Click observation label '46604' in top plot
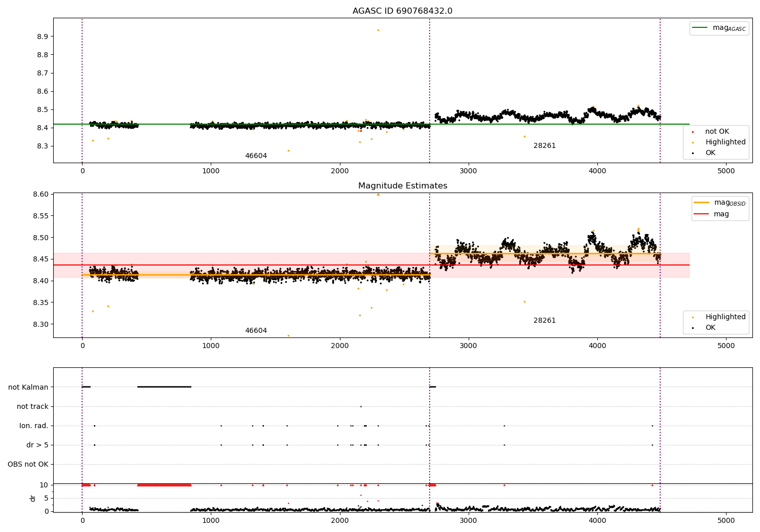The image size is (760, 532). [x=256, y=156]
